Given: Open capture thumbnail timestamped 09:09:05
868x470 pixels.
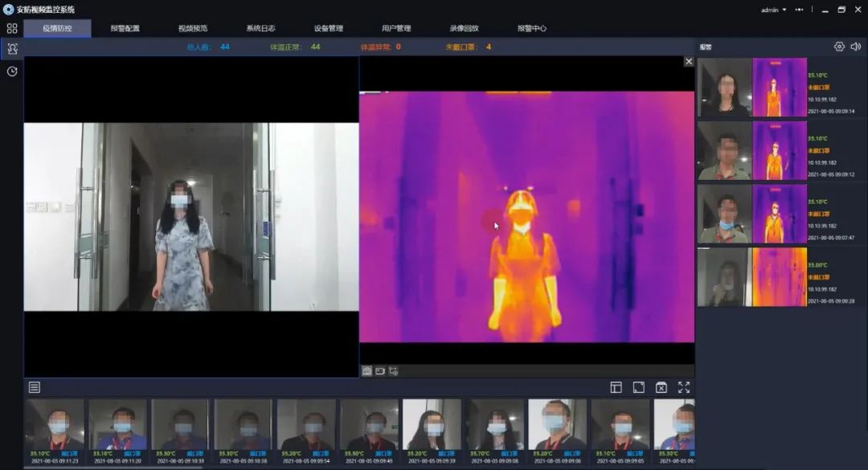Looking at the screenshot, I should [620, 431].
